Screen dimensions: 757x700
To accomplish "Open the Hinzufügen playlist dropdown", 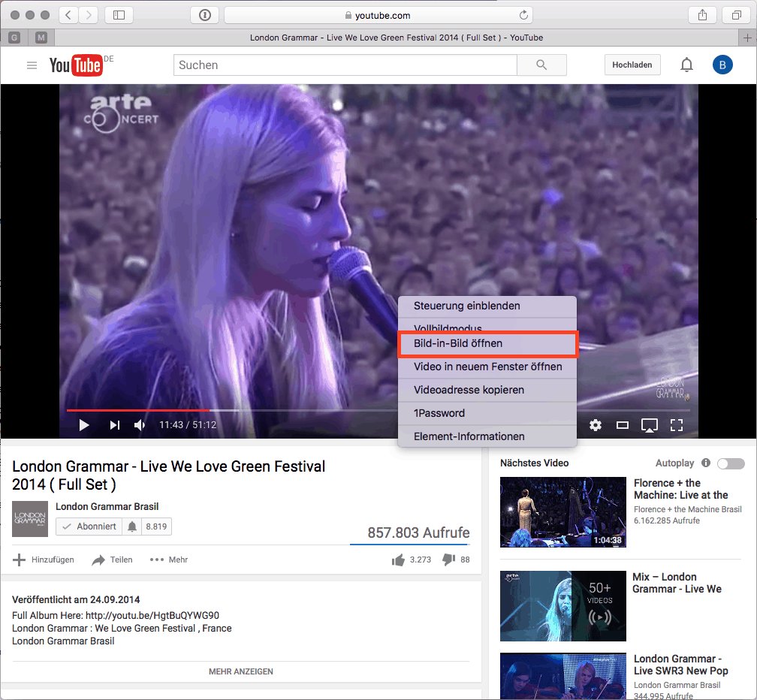I will [x=44, y=560].
